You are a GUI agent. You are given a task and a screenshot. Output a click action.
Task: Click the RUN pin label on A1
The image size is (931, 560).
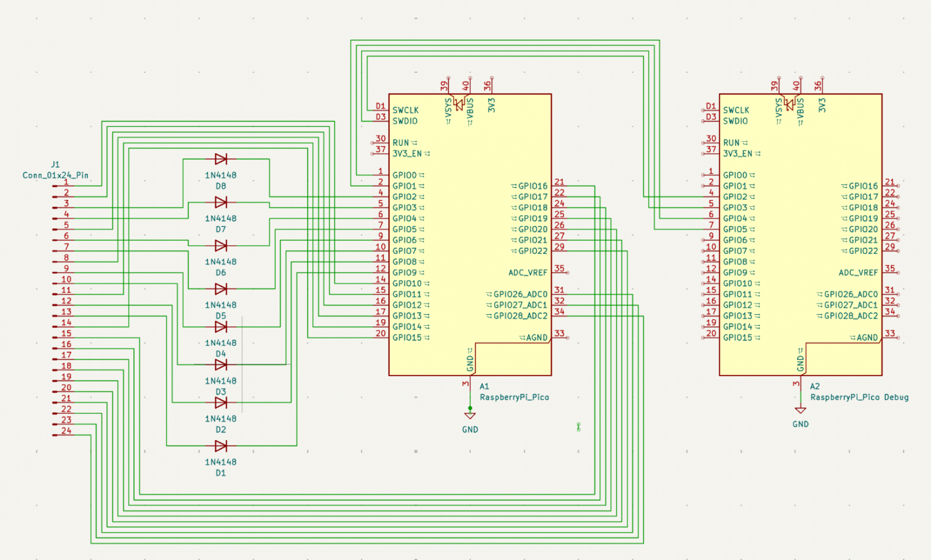click(400, 143)
